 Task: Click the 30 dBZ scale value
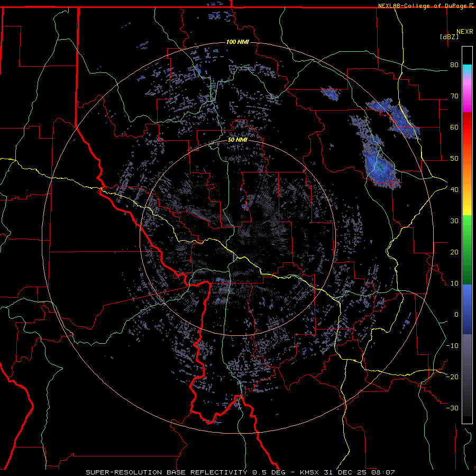(454, 221)
